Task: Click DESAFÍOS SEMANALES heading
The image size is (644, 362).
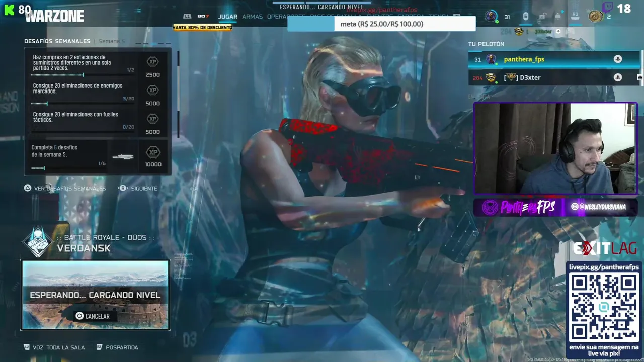Action: point(57,41)
